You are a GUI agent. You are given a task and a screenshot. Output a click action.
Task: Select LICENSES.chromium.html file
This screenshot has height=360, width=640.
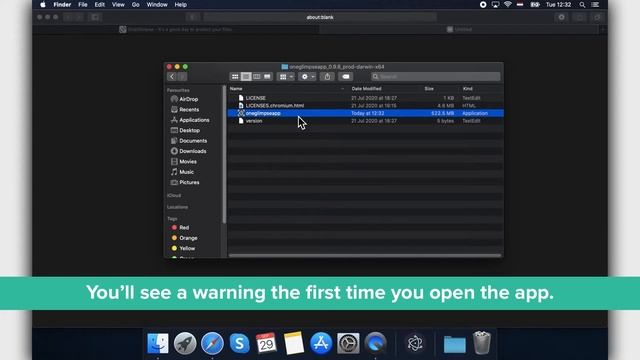pos(365,105)
